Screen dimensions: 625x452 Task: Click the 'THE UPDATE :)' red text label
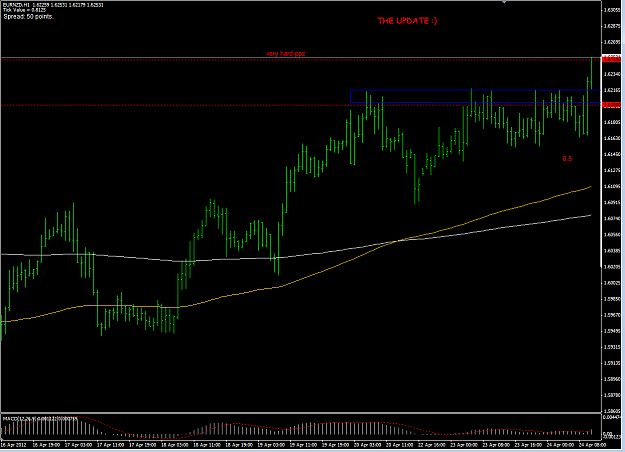[407, 21]
